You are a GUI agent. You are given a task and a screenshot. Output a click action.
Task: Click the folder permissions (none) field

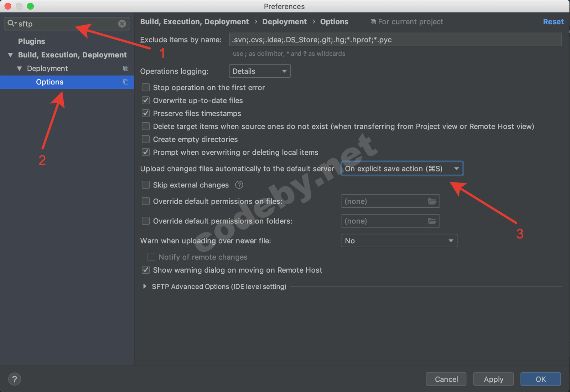pyautogui.click(x=390, y=221)
